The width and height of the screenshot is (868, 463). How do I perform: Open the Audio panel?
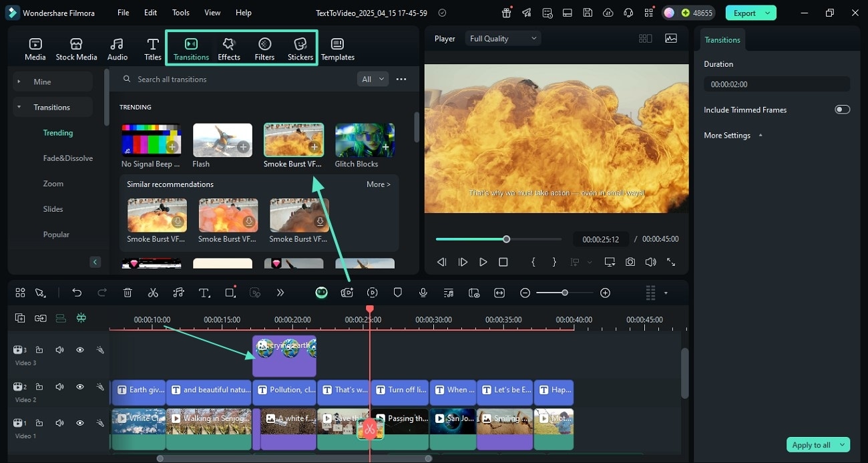point(118,49)
